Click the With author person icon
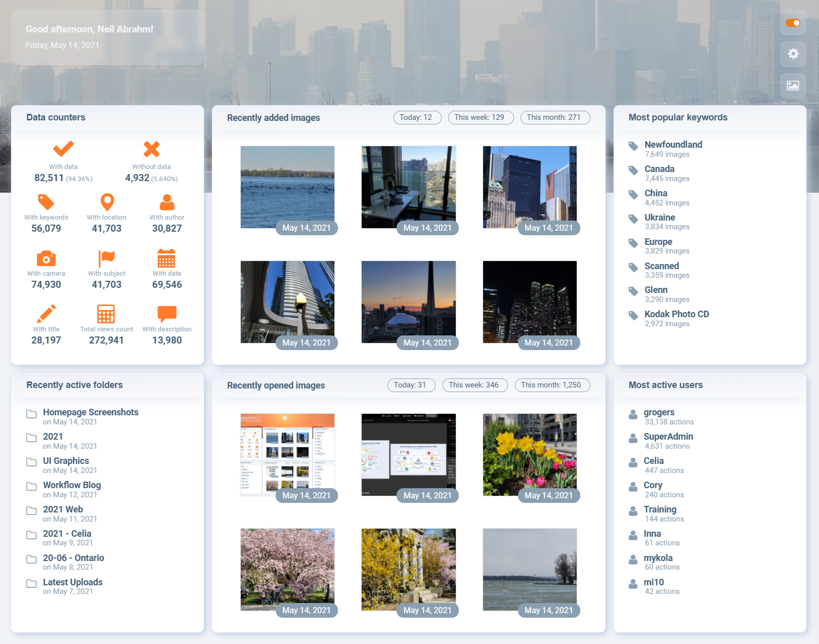Viewport: 819px width, 644px height. pyautogui.click(x=166, y=202)
